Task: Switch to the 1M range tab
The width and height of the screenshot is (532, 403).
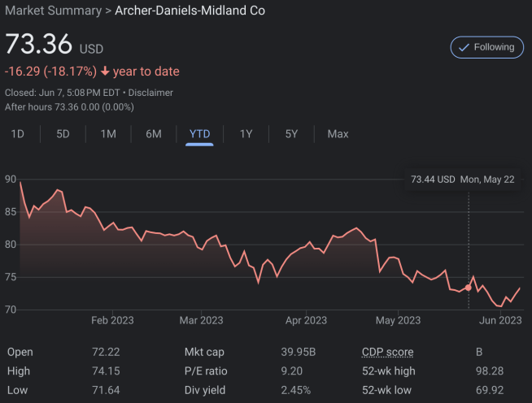Action: 108,134
